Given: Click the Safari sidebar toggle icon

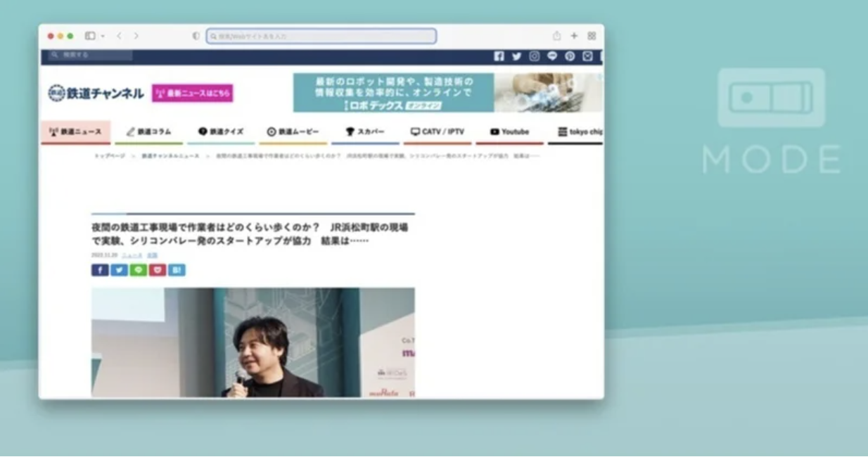Looking at the screenshot, I should 90,36.
